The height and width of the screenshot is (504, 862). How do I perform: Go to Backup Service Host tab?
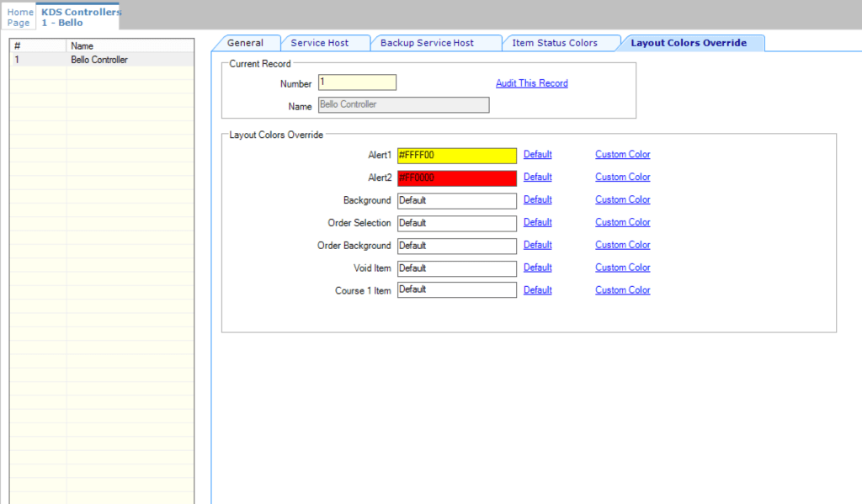pos(427,43)
